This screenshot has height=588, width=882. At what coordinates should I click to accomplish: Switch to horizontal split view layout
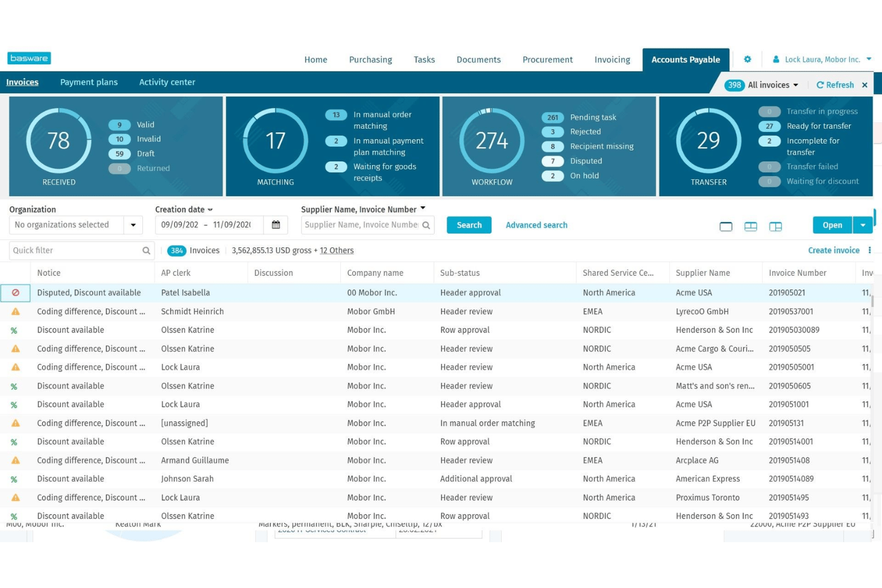pyautogui.click(x=751, y=226)
